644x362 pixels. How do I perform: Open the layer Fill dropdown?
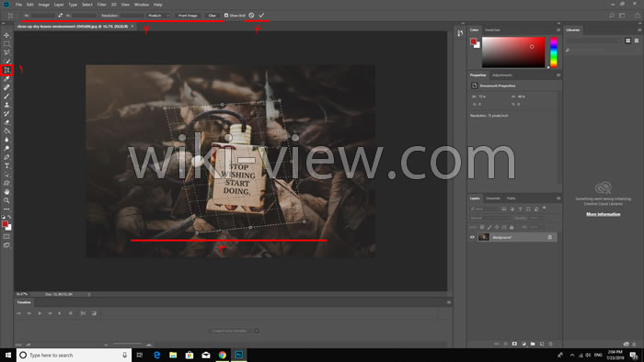click(536, 227)
